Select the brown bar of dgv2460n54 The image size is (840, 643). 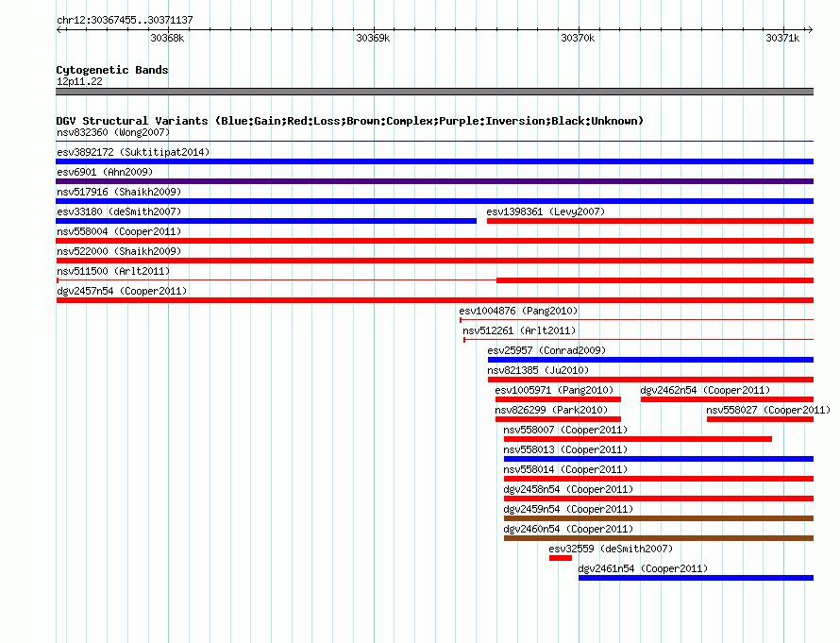coord(659,538)
